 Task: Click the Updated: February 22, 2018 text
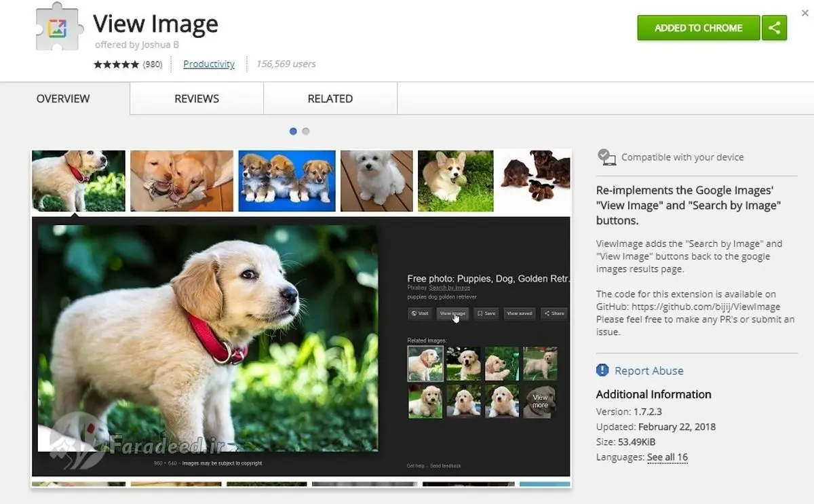[x=656, y=427]
